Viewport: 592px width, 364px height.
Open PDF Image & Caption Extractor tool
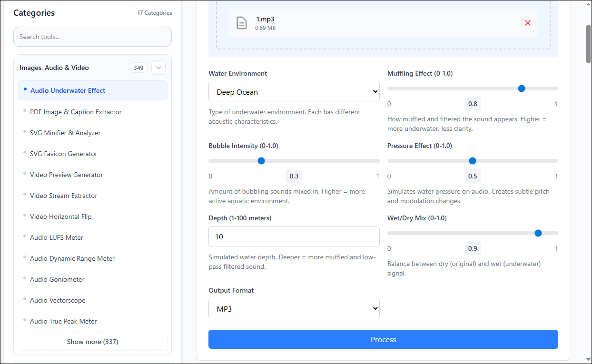click(76, 112)
